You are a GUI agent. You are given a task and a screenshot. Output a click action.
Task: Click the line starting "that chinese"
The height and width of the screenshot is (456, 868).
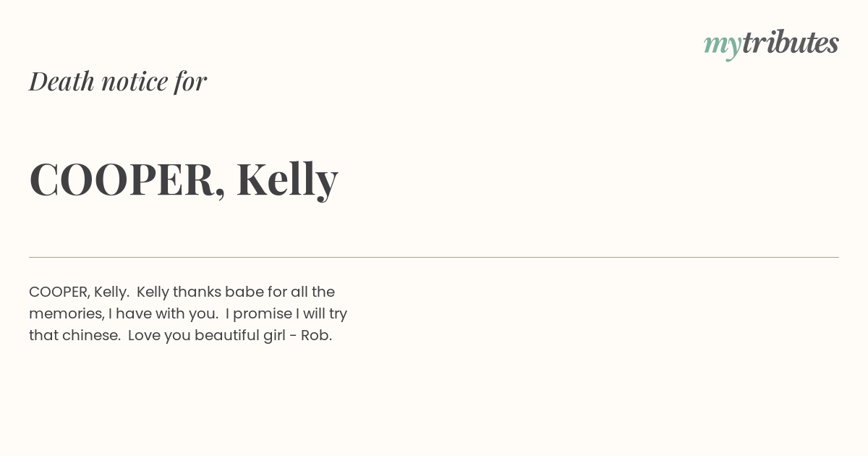[x=180, y=335]
